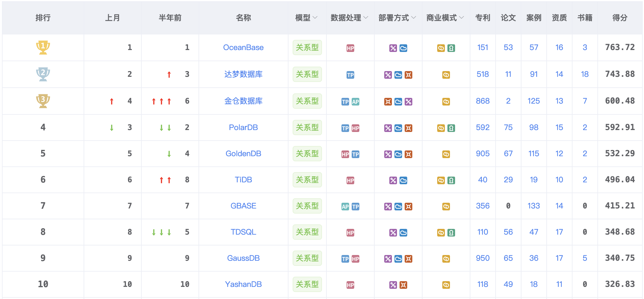Click the cloud deployment icon in TiDB row

[x=403, y=180]
